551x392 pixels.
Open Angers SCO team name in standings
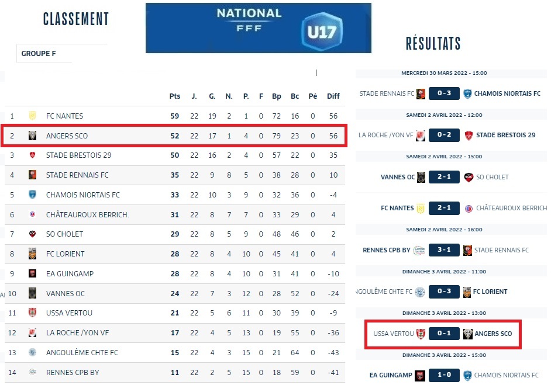pyautogui.click(x=67, y=136)
